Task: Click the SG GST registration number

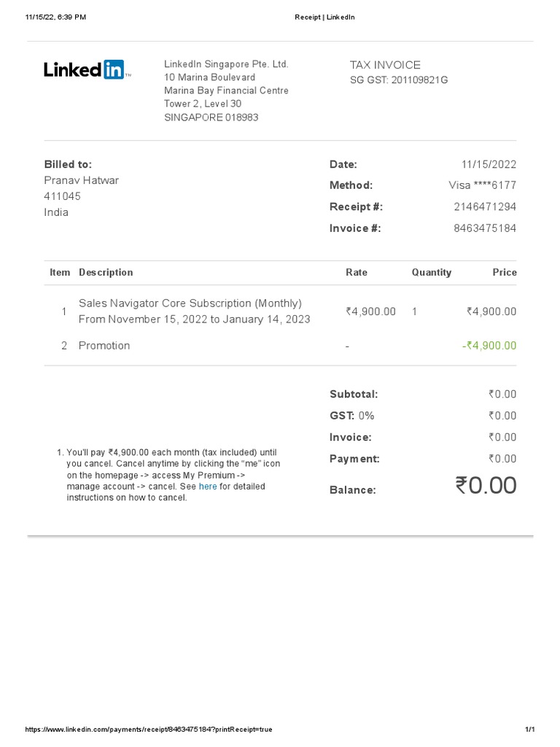Action: point(399,80)
